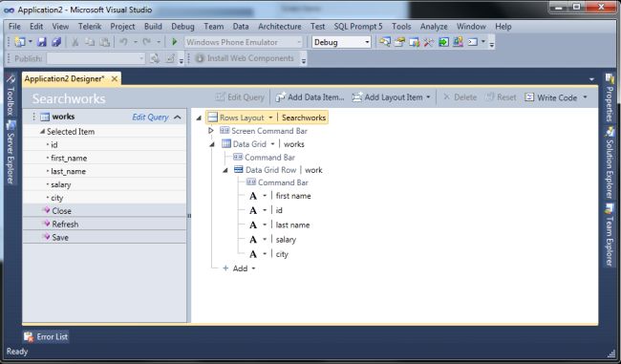Collapse the works query panel chevron
The image size is (621, 364).
click(x=178, y=118)
